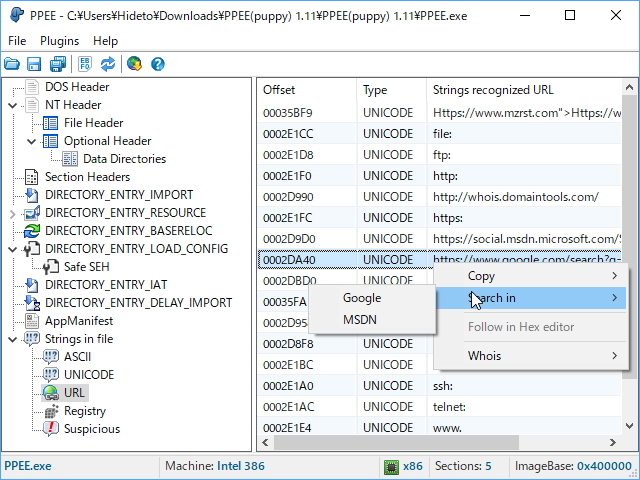Click the Strings in file icon

click(32, 339)
